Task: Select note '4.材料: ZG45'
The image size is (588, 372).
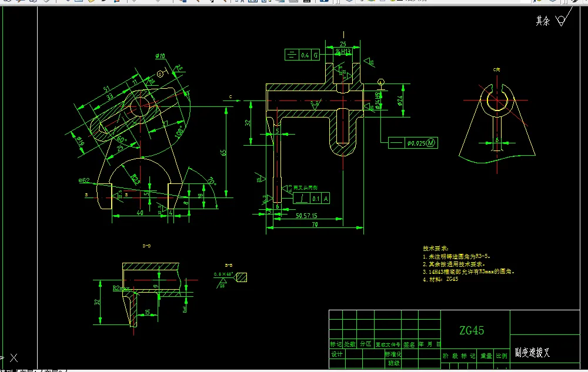Action: pyautogui.click(x=440, y=279)
